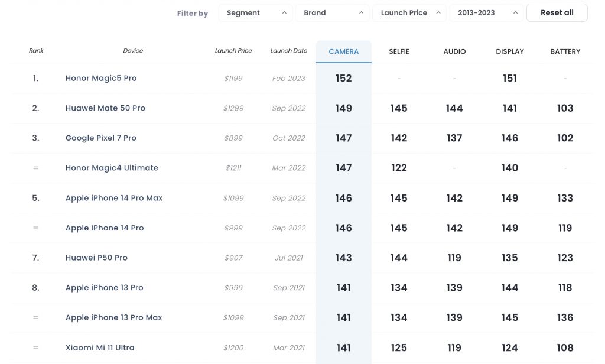Switch to the BATTERY ranking tab

point(565,51)
